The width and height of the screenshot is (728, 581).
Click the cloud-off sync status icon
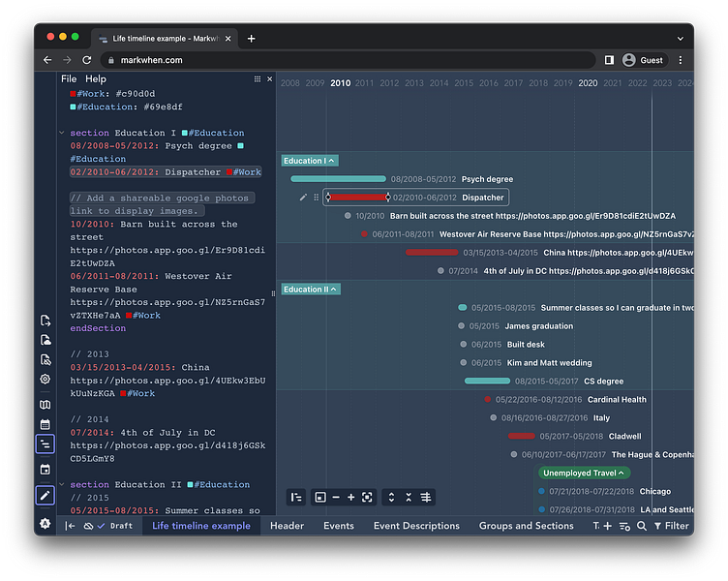pos(88,526)
